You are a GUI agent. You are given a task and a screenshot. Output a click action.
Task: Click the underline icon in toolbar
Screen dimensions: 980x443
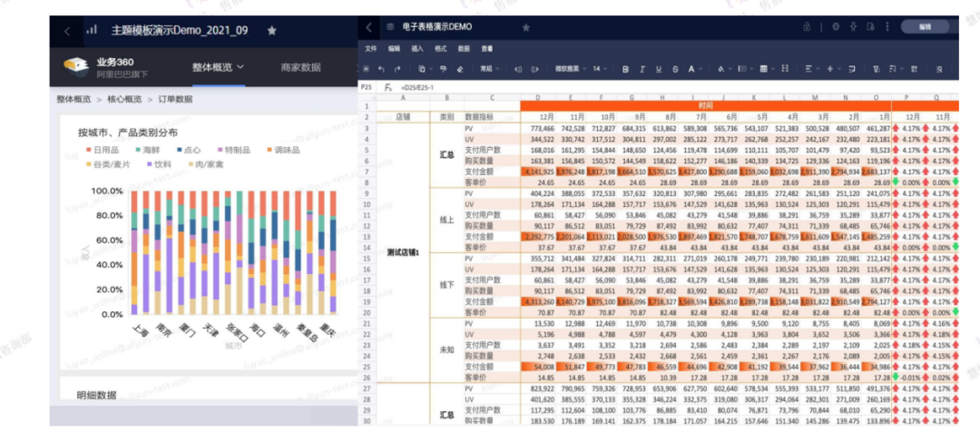(x=658, y=68)
